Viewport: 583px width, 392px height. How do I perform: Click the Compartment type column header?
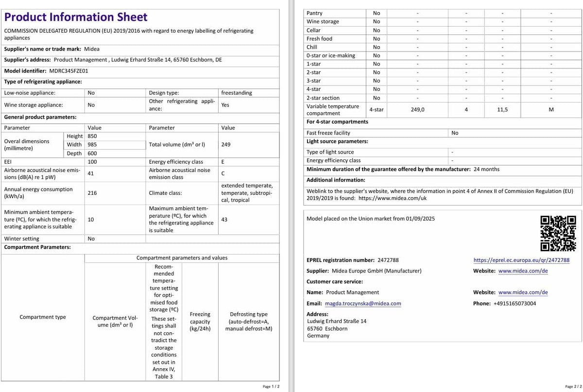point(43,317)
